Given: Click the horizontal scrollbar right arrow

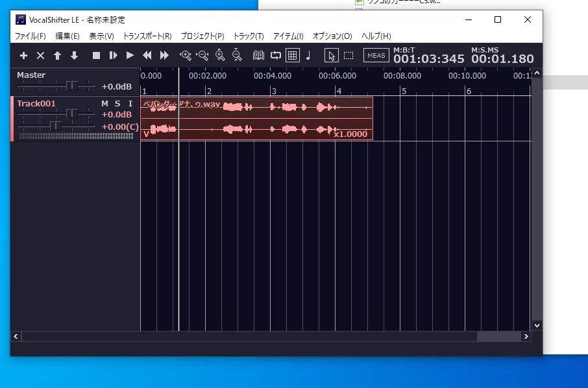Looking at the screenshot, I should tap(526, 336).
